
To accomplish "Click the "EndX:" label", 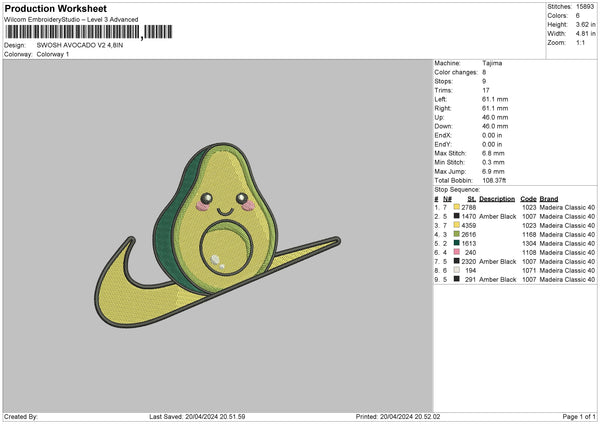I will [x=443, y=135].
